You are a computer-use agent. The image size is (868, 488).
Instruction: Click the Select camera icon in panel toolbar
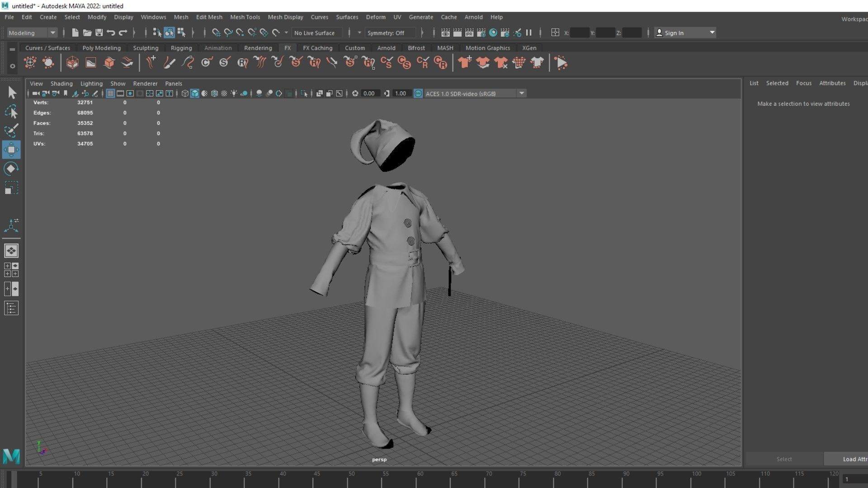pos(36,94)
